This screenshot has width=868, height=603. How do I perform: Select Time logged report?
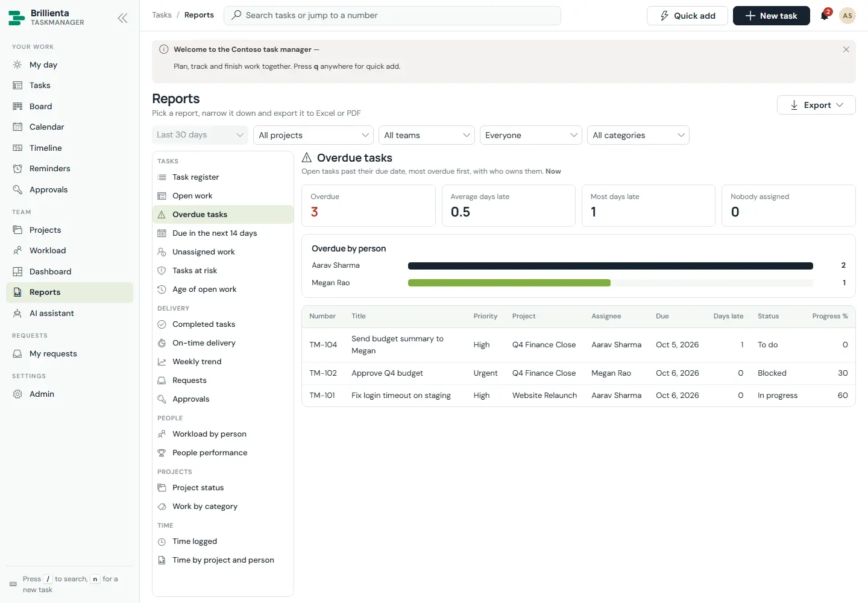pos(223,541)
